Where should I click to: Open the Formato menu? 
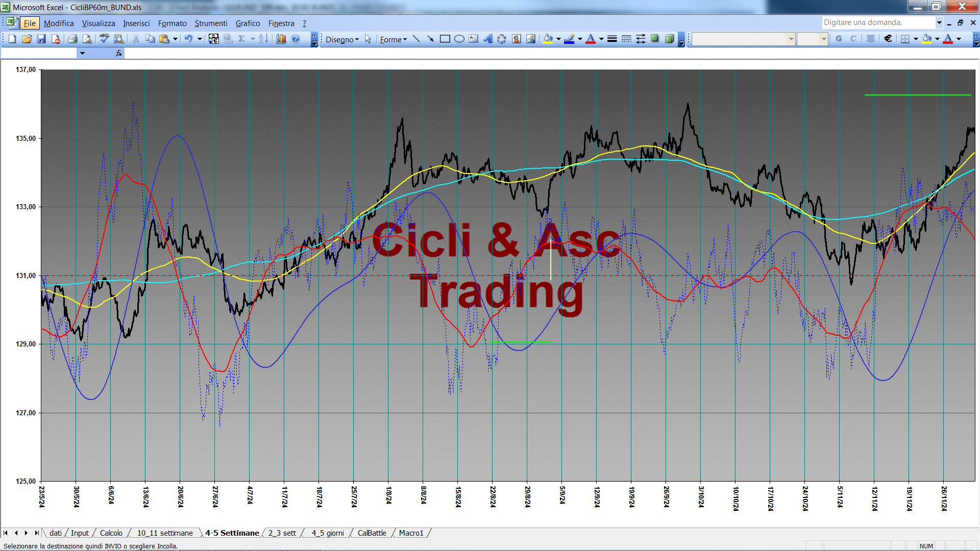[173, 23]
